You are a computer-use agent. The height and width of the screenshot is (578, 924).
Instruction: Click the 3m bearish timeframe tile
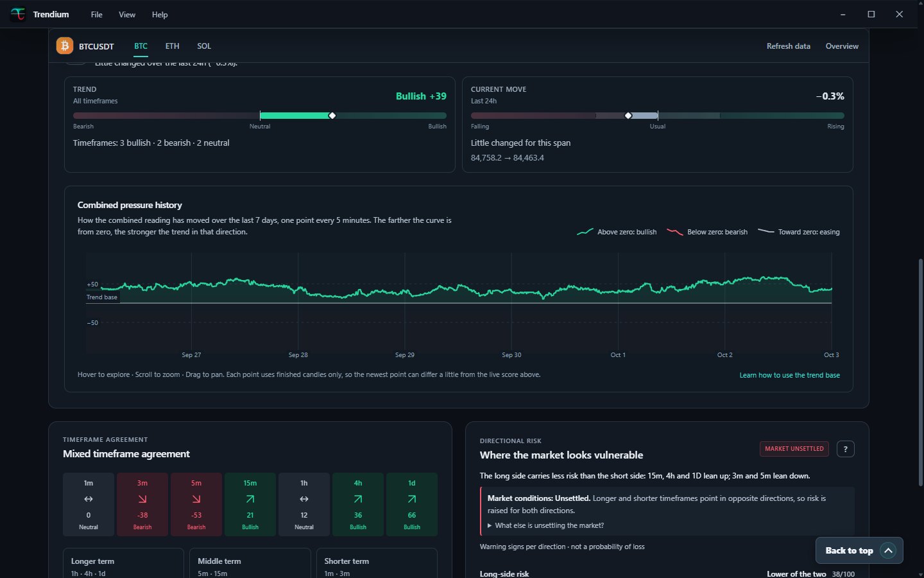(x=142, y=504)
